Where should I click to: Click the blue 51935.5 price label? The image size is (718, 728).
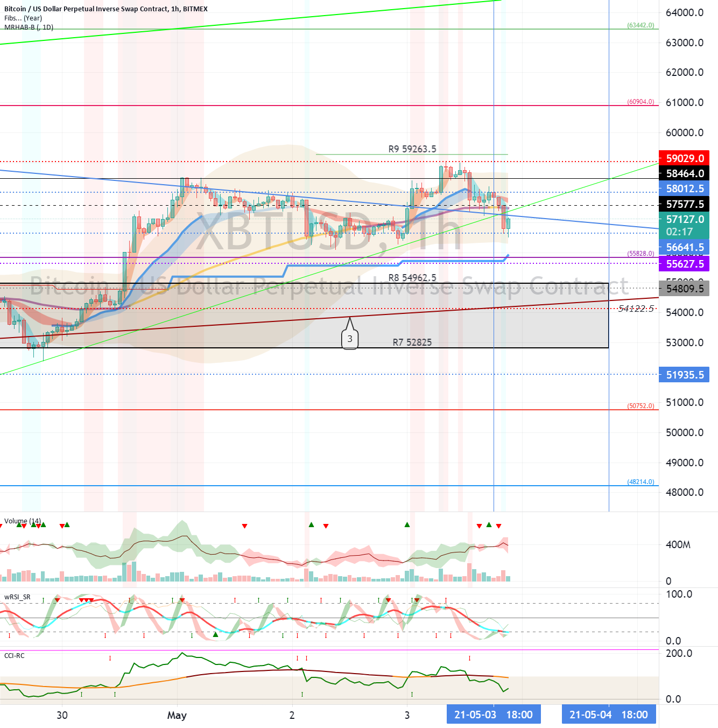point(684,375)
